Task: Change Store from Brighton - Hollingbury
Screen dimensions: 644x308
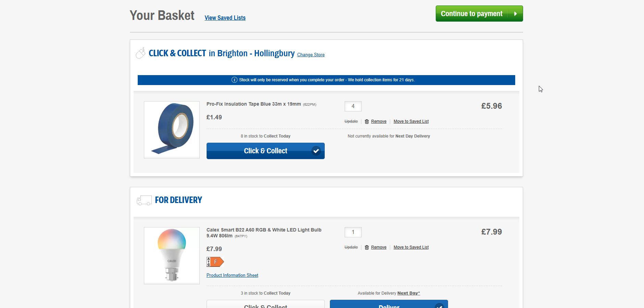Action: coord(311,55)
